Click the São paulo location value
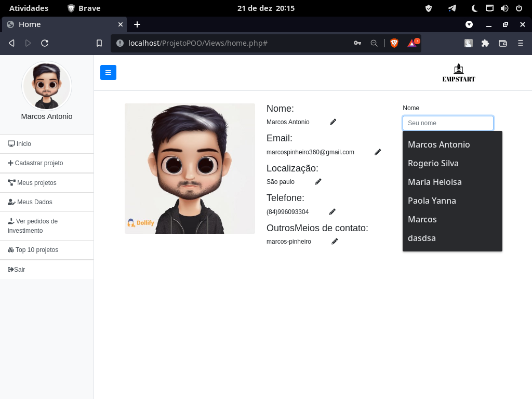532x399 pixels. pos(280,181)
